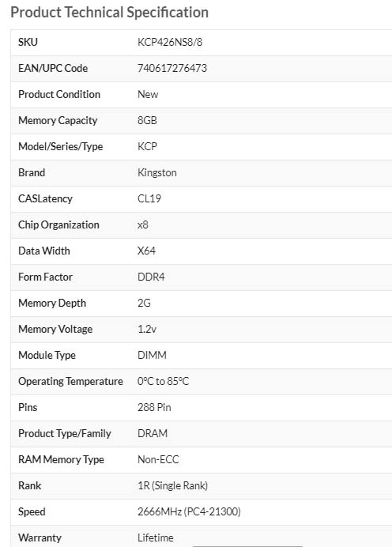Image resolution: width=392 pixels, height=547 pixels.
Task: Click the Memory Depth row label
Action: pos(52,304)
